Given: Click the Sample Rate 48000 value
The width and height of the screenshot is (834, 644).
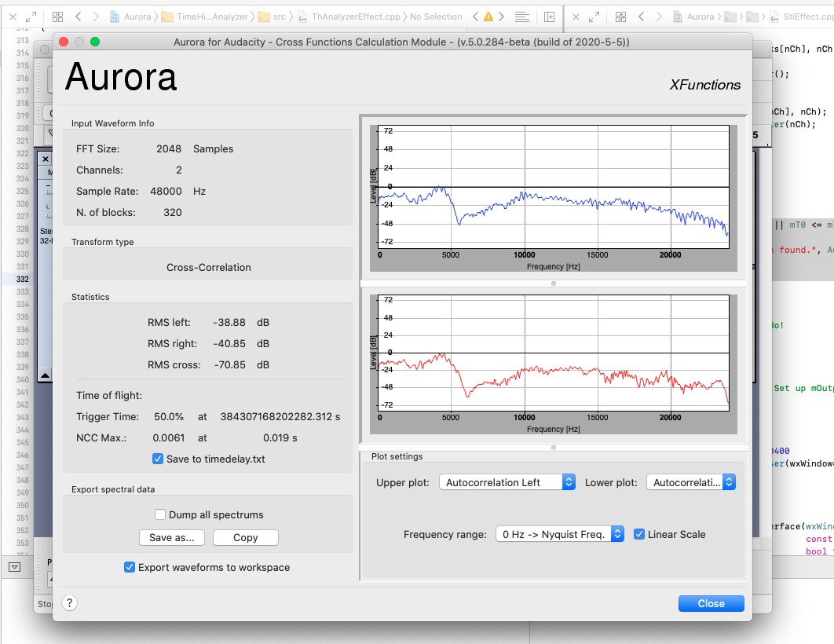Looking at the screenshot, I should tap(166, 191).
